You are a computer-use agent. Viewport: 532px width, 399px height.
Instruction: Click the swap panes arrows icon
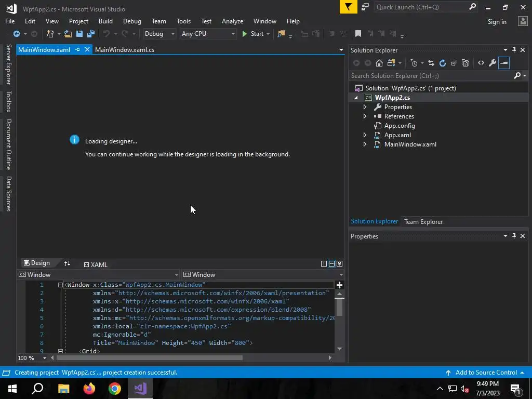point(67,263)
